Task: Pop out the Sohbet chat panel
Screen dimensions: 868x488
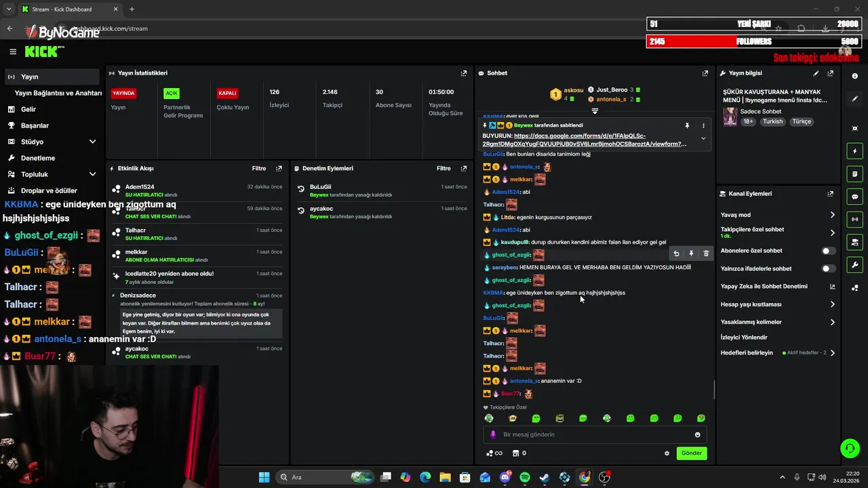Action: click(705, 73)
